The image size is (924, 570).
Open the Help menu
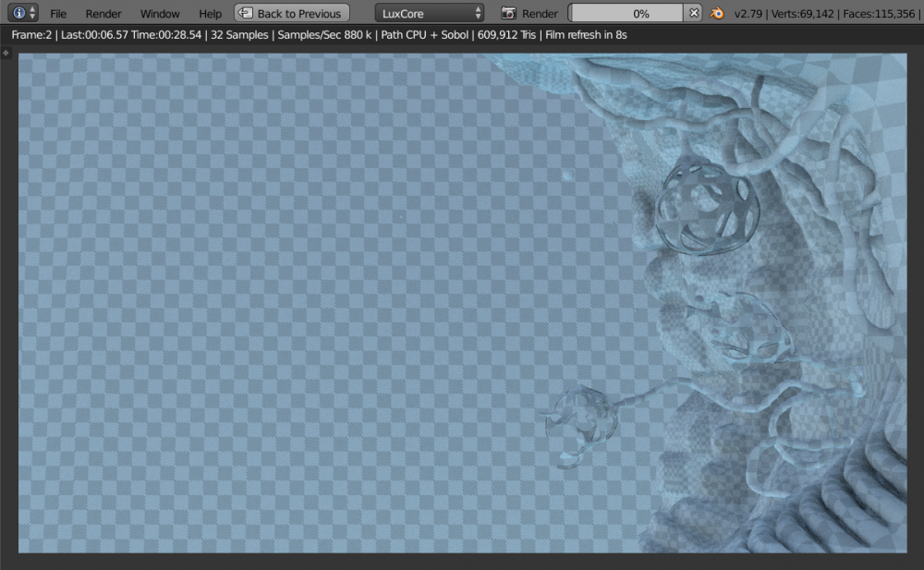coord(210,14)
